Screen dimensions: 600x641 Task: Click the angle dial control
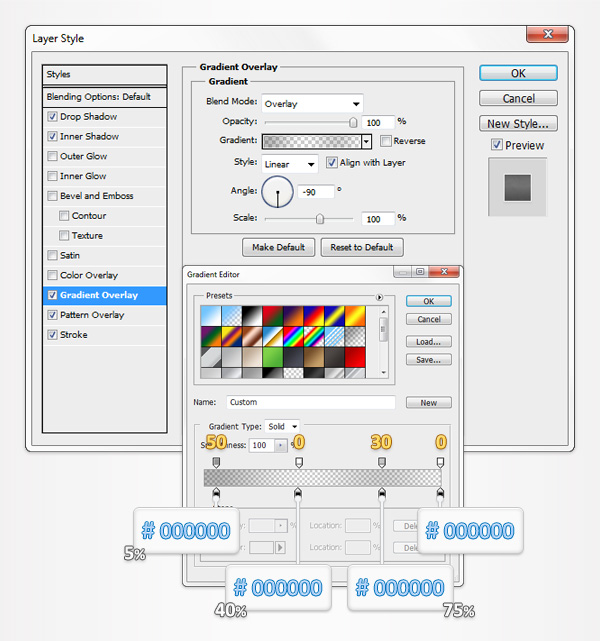(x=277, y=190)
